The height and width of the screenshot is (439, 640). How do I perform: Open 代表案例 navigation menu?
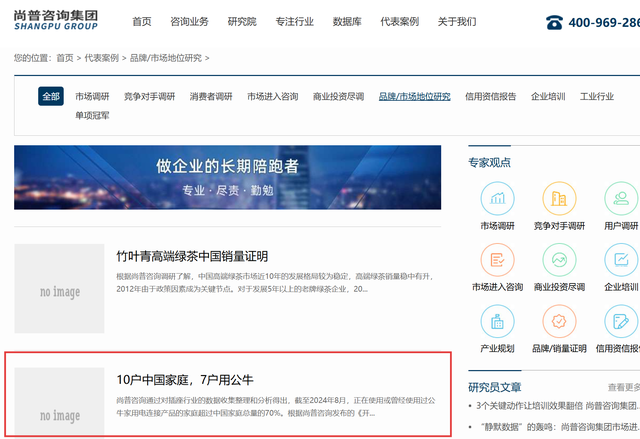click(x=400, y=22)
